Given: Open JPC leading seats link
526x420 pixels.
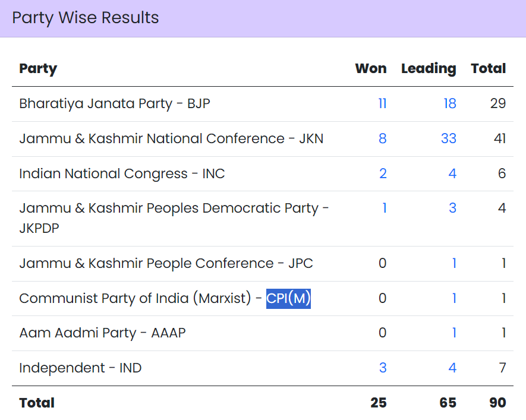Looking at the screenshot, I should click(x=454, y=263).
